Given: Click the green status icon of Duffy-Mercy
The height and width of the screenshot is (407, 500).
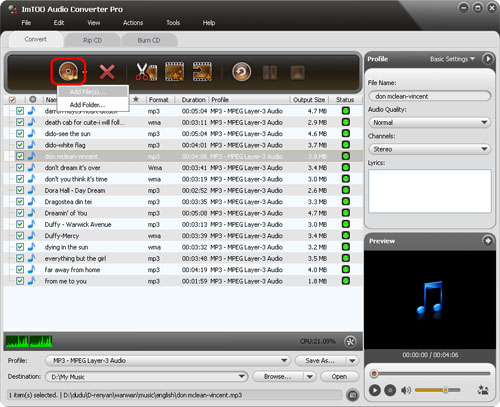Looking at the screenshot, I should (346, 236).
